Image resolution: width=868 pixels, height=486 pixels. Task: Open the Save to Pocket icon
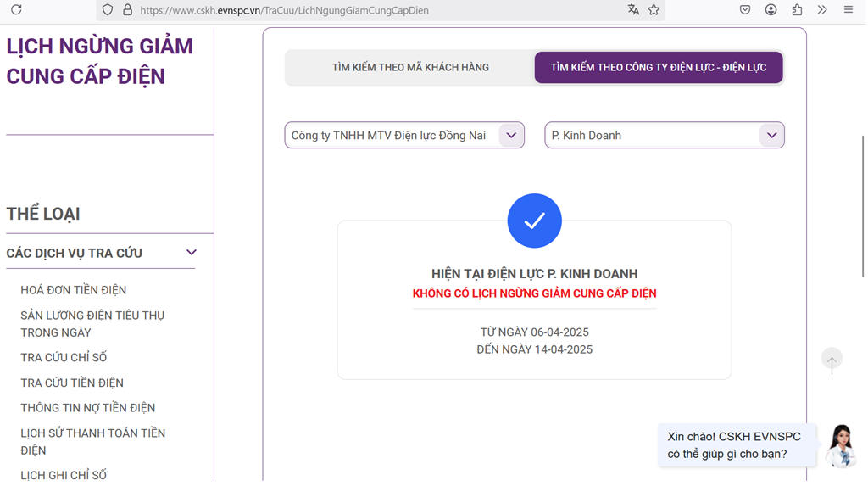click(745, 10)
